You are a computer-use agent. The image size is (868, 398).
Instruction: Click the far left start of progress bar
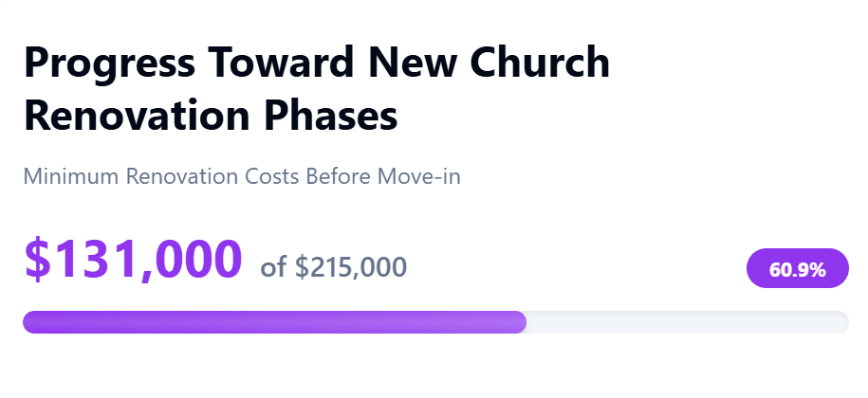[x=28, y=322]
